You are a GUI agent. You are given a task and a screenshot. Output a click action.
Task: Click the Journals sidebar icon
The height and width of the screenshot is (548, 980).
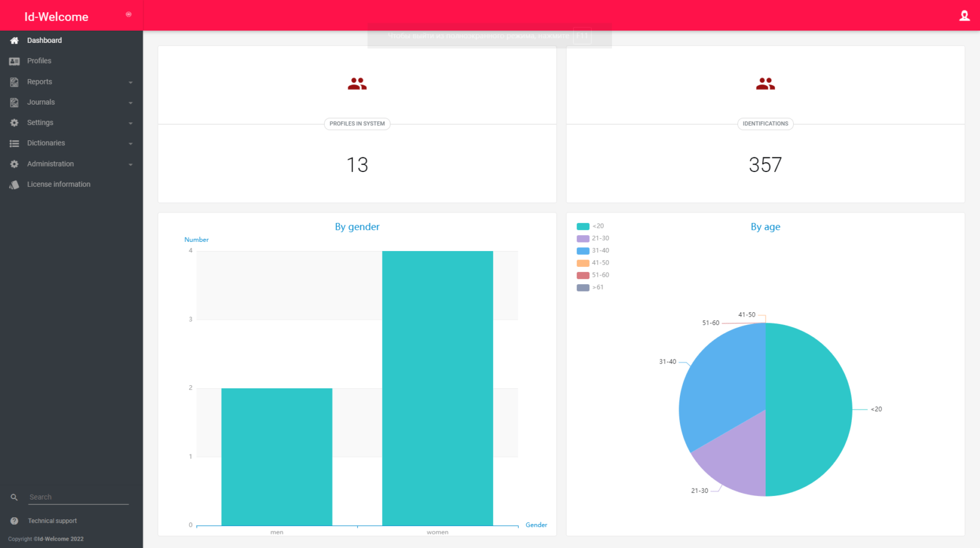[14, 103]
